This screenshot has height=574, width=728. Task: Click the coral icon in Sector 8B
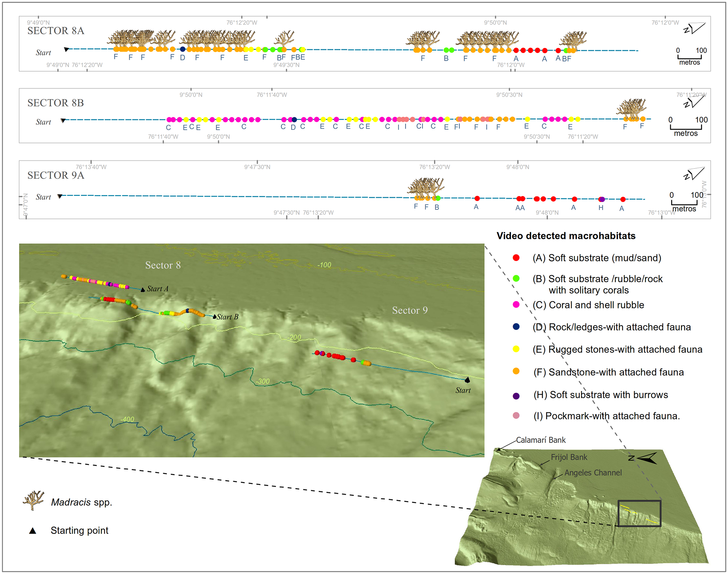click(632, 108)
